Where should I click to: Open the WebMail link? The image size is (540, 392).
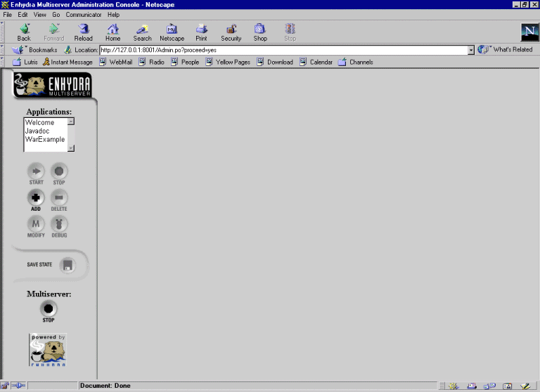coord(116,62)
